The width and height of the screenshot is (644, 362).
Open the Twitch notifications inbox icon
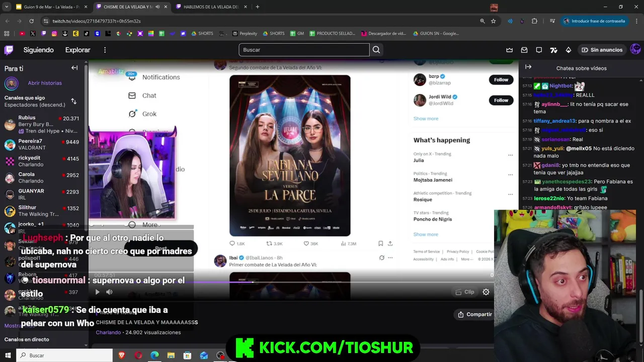[x=524, y=50]
